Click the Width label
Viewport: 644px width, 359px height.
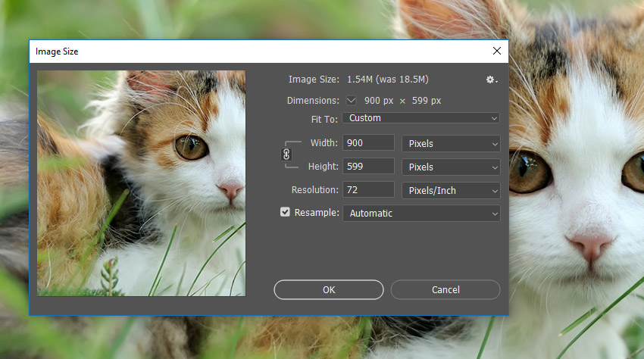click(x=324, y=143)
